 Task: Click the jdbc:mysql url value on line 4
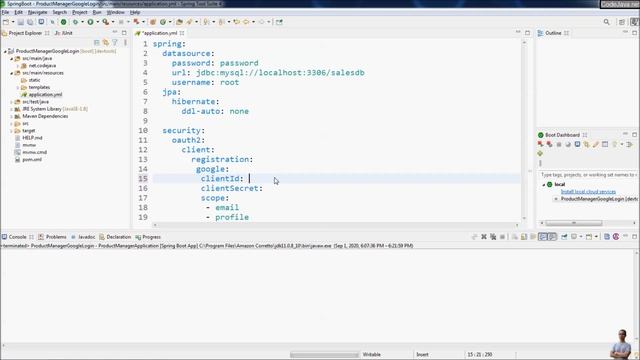pyautogui.click(x=280, y=73)
